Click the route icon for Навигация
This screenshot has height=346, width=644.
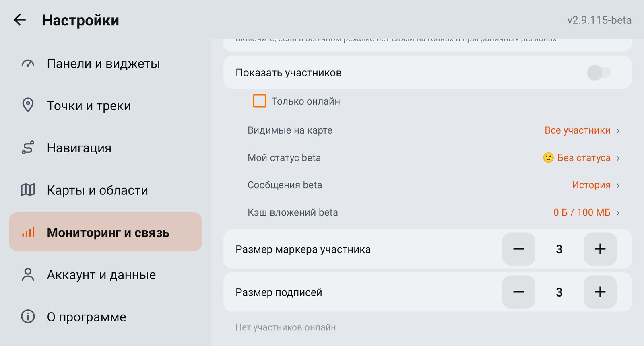tap(28, 148)
